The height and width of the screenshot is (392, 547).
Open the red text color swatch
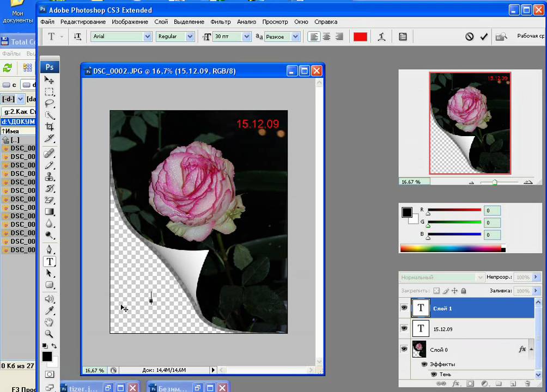(x=360, y=36)
